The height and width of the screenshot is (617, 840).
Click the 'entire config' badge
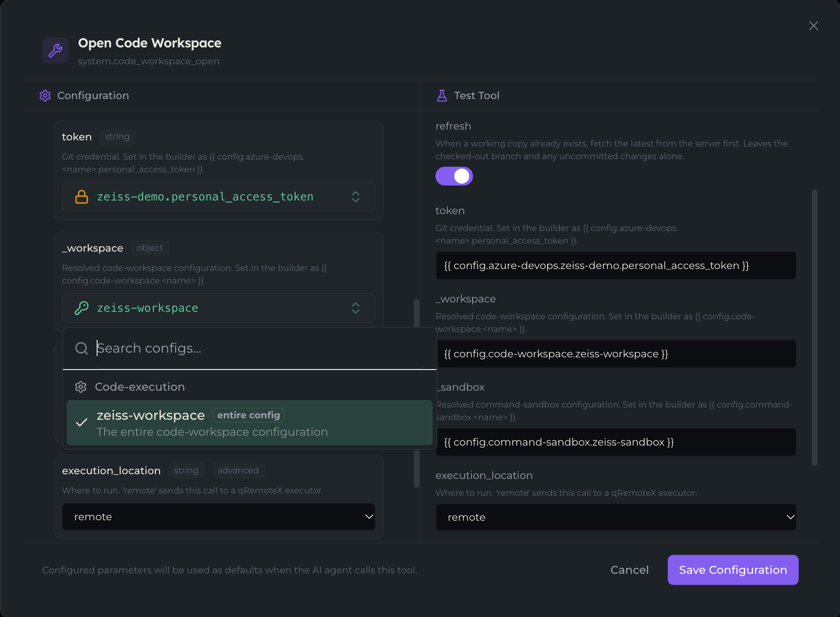(x=249, y=416)
